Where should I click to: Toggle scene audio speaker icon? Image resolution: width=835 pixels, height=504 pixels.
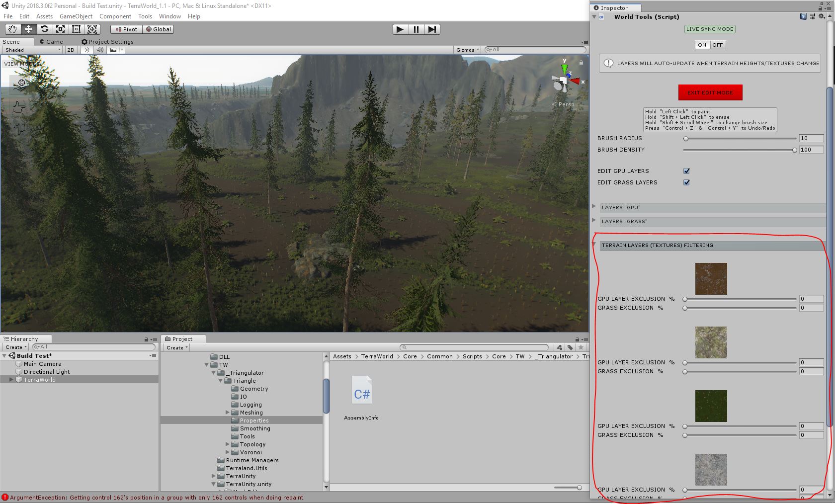pyautogui.click(x=100, y=50)
